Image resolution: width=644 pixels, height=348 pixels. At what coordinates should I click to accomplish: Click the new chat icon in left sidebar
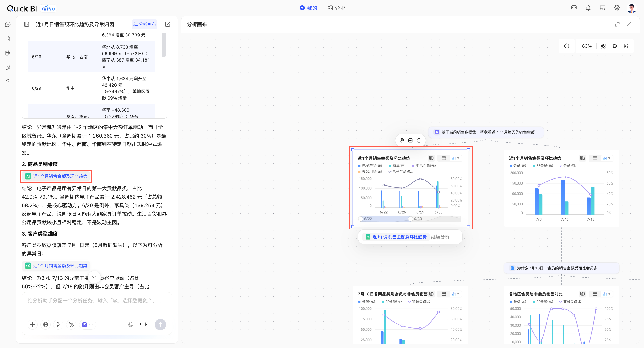[x=8, y=24]
